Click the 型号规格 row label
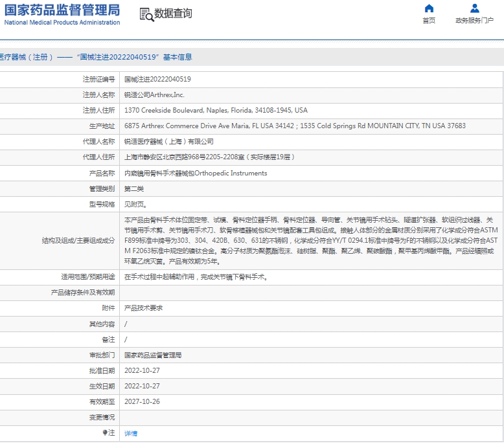Screen dimensions: 504x448 [102, 204]
